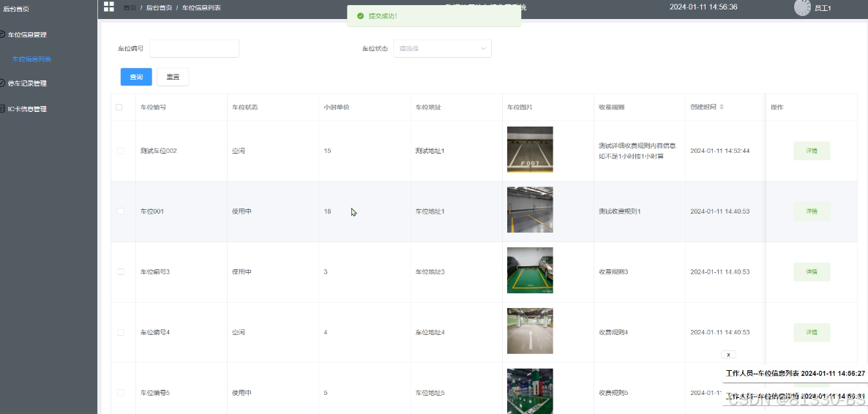Click address cell 测试地址1
The image size is (868, 414).
430,151
